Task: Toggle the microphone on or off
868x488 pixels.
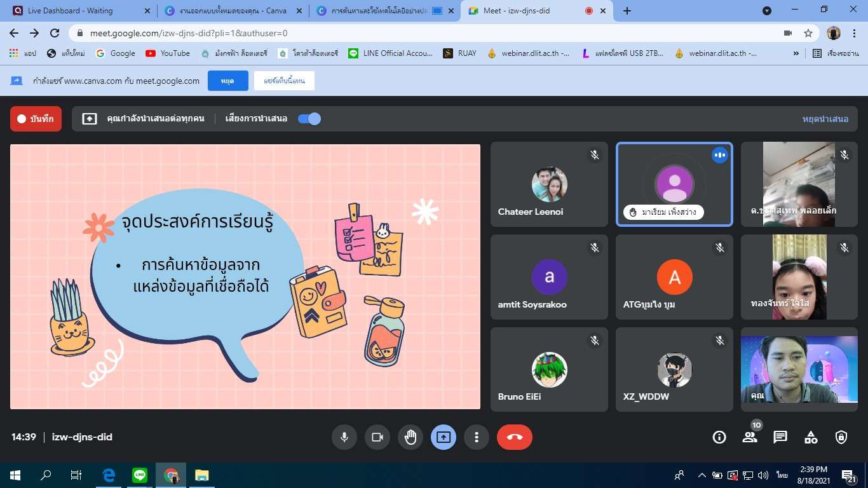Action: pos(344,437)
